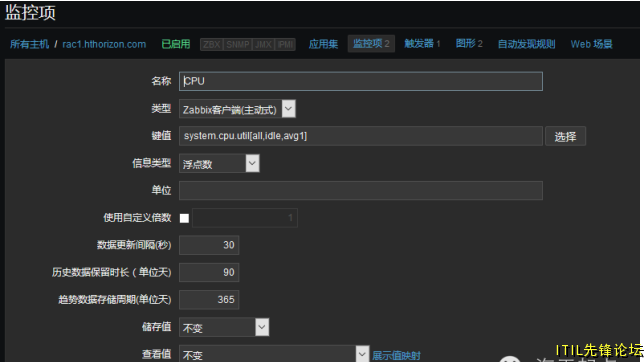Focus the empty 单位 input field
Screen dimensions: 644x362
(x=361, y=191)
